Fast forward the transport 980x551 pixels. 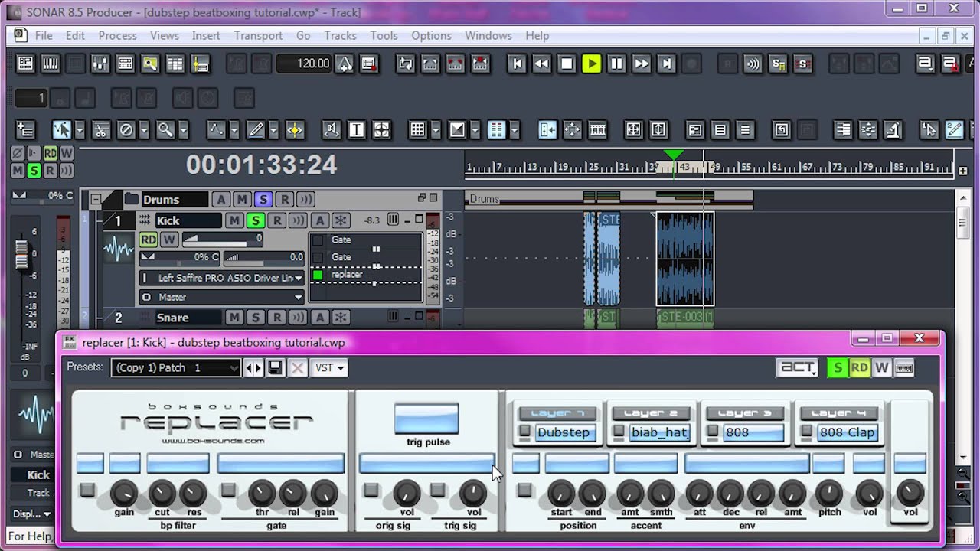click(x=642, y=64)
